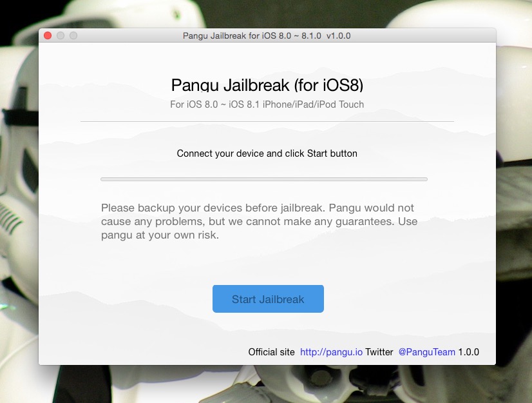Click the 'Official site' label

(271, 352)
